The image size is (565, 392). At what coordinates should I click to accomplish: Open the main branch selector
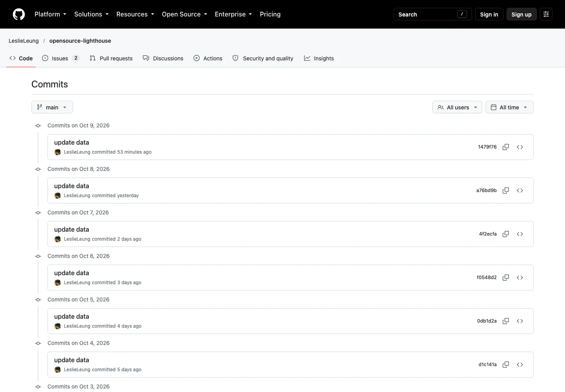[x=52, y=107]
